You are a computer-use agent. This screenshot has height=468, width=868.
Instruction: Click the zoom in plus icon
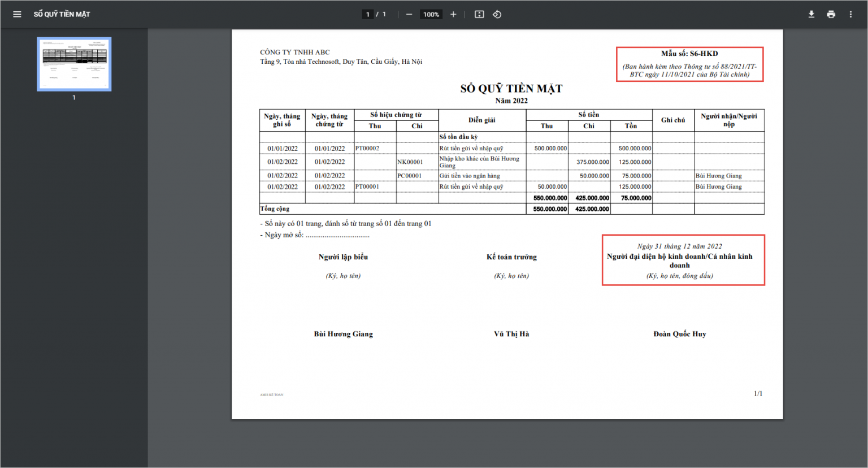coord(453,14)
